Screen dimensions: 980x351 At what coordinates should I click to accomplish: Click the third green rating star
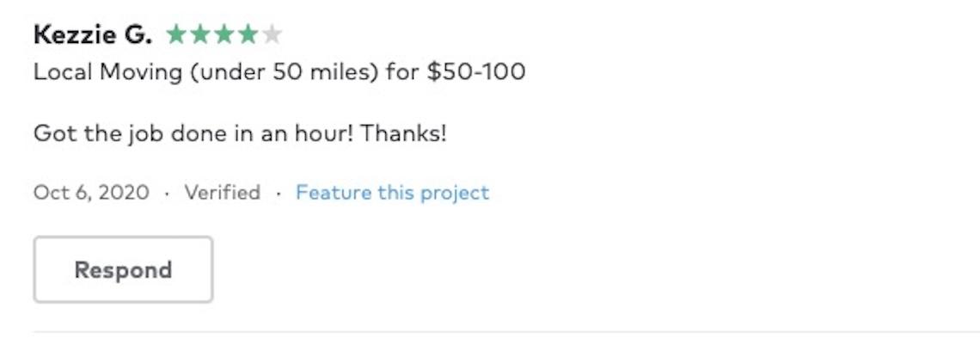pyautogui.click(x=224, y=34)
